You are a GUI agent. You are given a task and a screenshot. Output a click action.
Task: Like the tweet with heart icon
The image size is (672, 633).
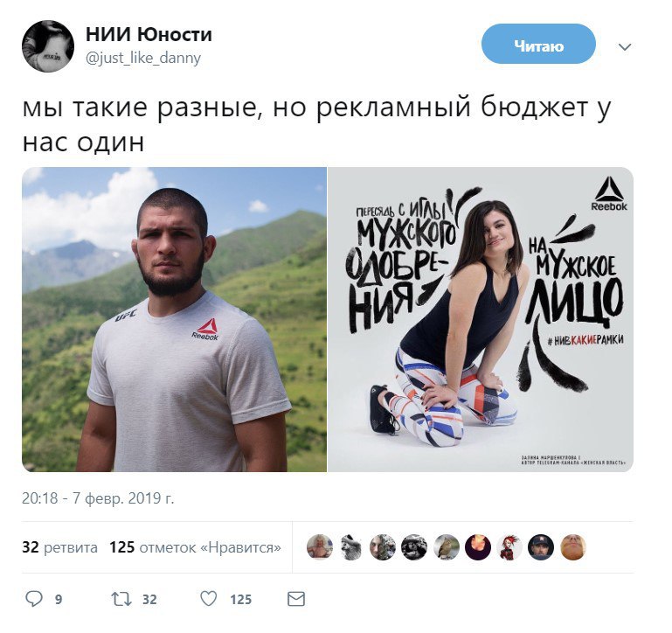click(x=209, y=599)
